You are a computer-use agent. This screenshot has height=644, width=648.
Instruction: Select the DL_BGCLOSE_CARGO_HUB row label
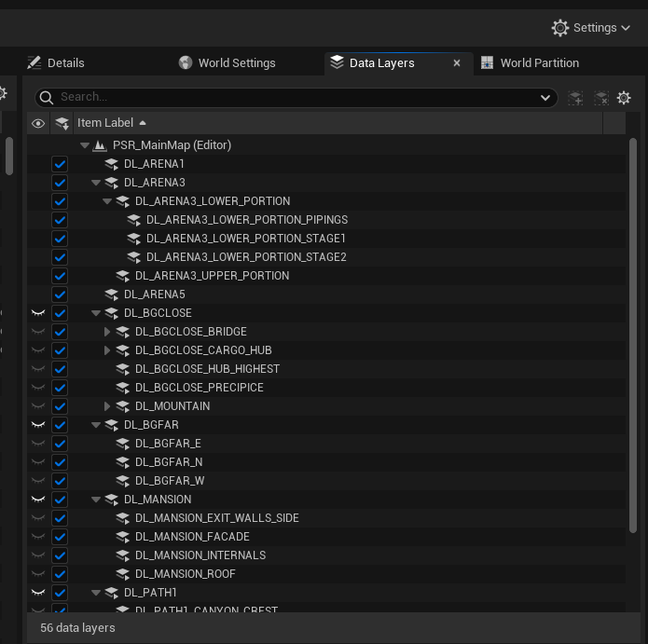tap(203, 350)
